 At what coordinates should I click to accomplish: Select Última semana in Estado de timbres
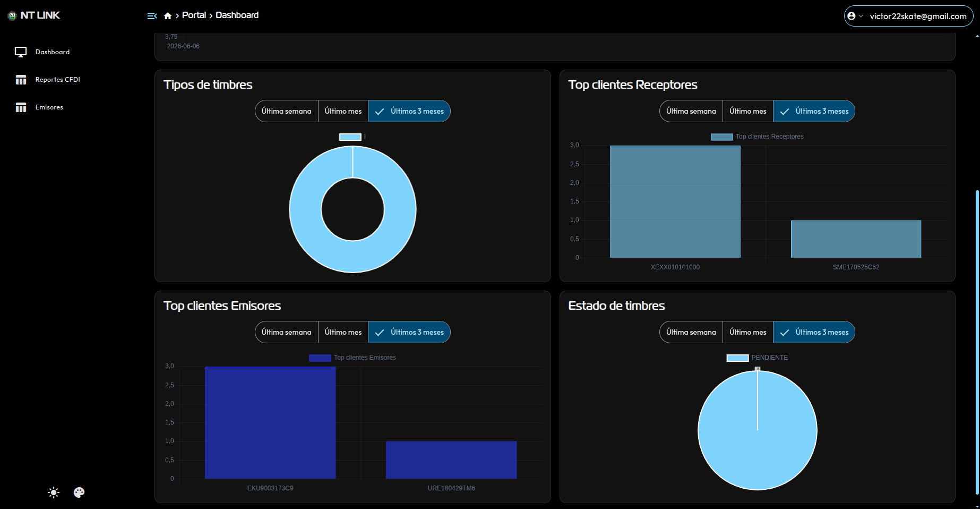pos(691,332)
